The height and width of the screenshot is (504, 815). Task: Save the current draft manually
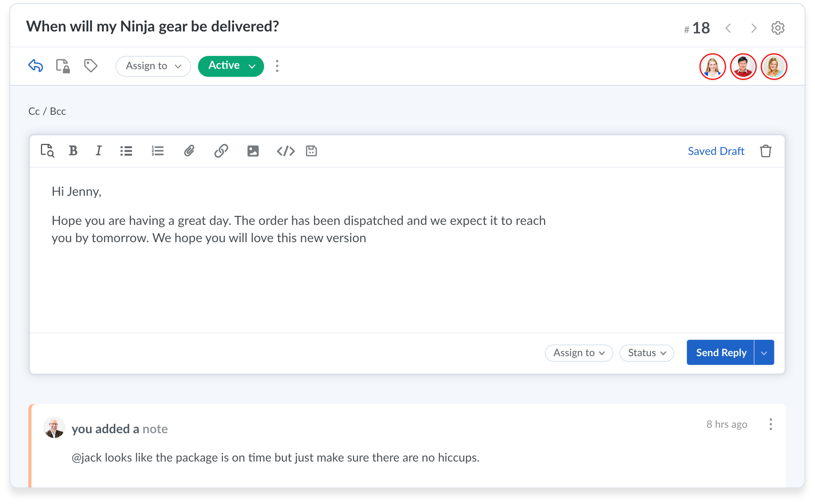(311, 151)
